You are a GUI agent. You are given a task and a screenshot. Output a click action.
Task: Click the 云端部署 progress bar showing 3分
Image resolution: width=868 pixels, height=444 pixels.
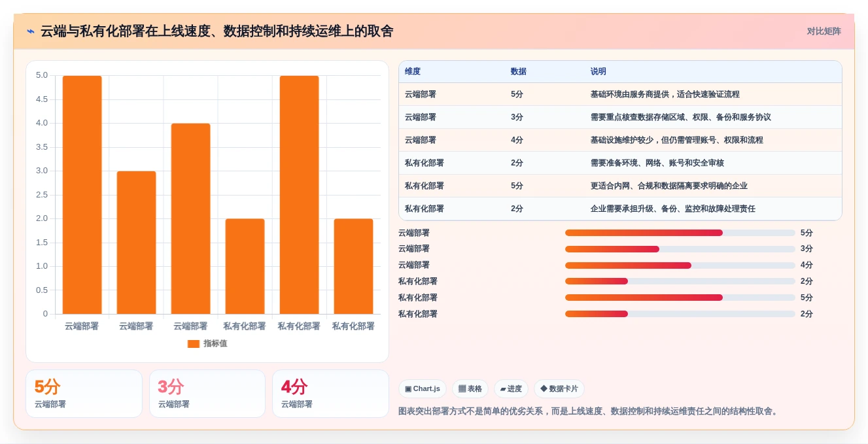(x=680, y=249)
